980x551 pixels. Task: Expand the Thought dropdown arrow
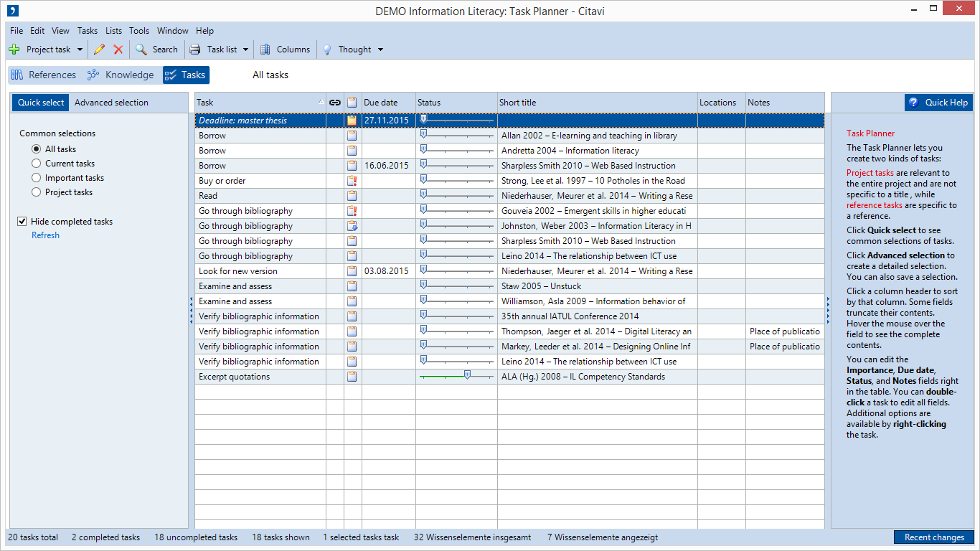380,50
